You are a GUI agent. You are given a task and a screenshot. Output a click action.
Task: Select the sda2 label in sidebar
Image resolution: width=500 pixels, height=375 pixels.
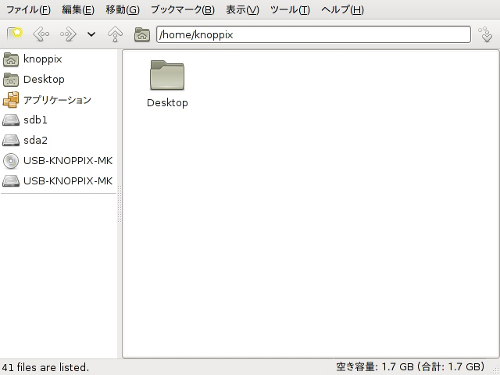(35, 140)
